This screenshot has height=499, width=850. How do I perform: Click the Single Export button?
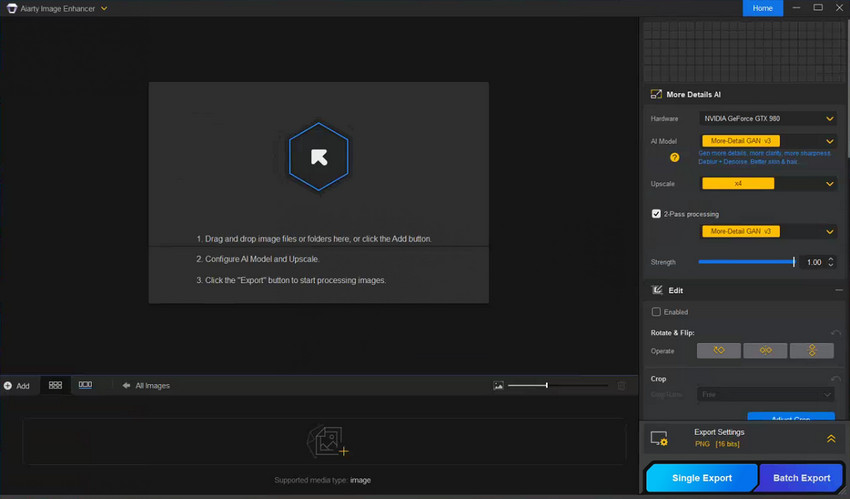coord(701,478)
